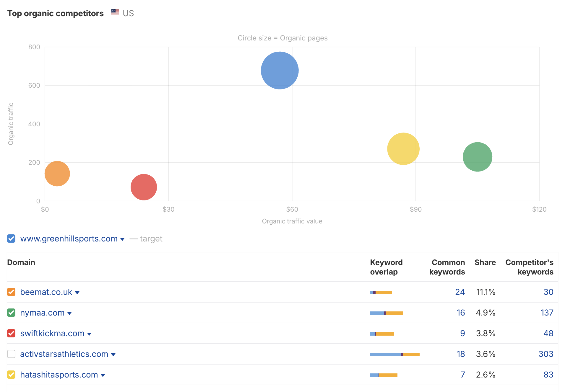This screenshot has width=565, height=392.
Task: Expand www.greenhillsports.com dropdown arrow
Action: [122, 239]
